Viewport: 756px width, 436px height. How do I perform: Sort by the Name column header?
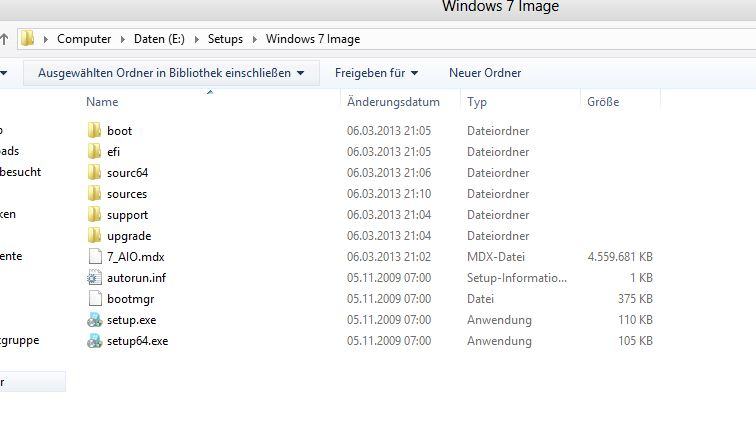point(102,102)
